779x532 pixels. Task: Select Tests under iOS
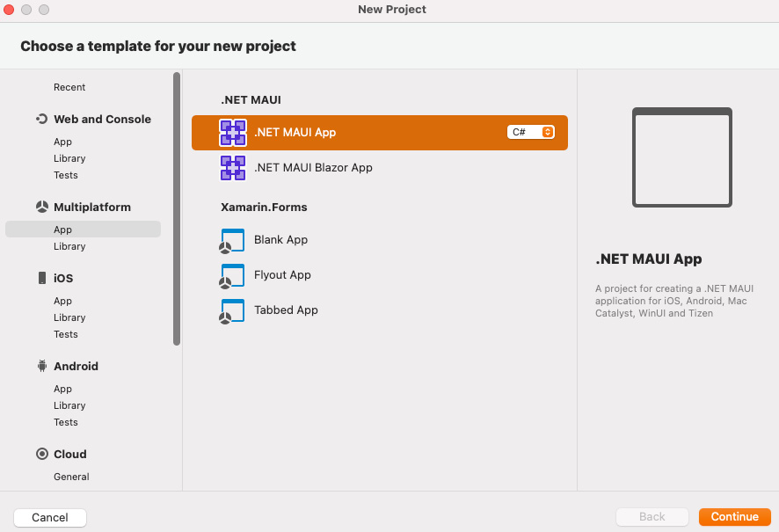click(66, 334)
